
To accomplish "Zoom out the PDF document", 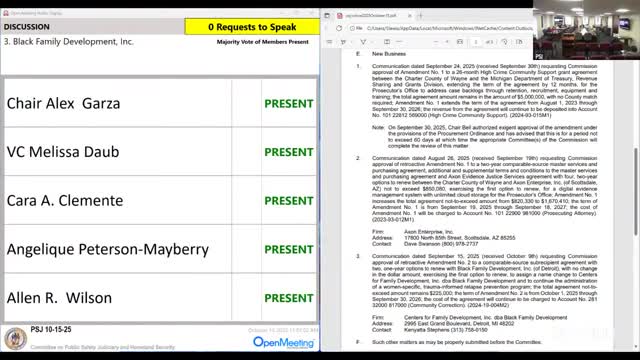I will 436,42.
